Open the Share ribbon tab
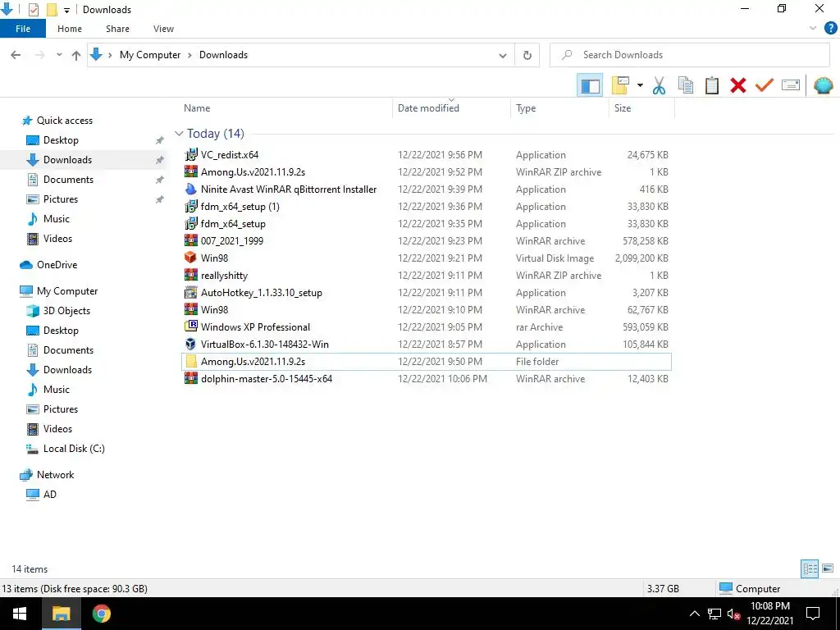Image resolution: width=840 pixels, height=630 pixels. click(117, 29)
